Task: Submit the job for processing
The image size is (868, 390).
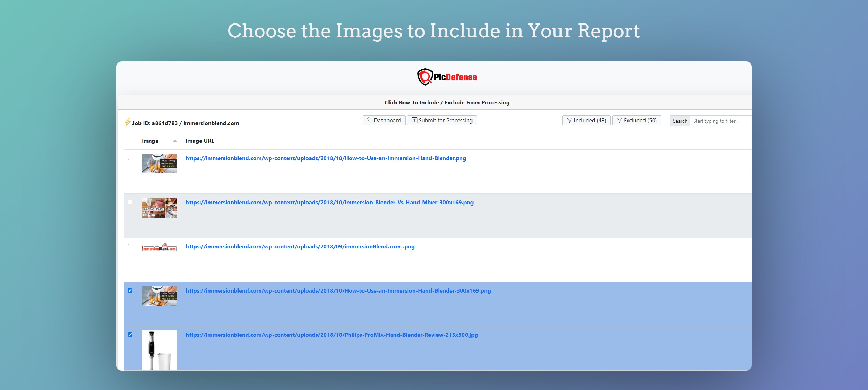Action: (442, 120)
